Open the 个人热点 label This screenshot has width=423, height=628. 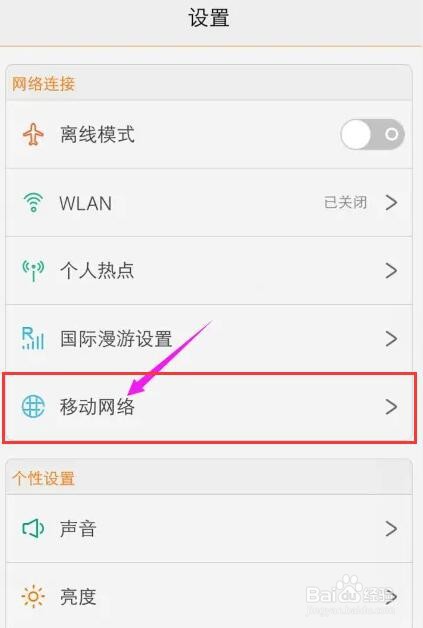point(97,271)
